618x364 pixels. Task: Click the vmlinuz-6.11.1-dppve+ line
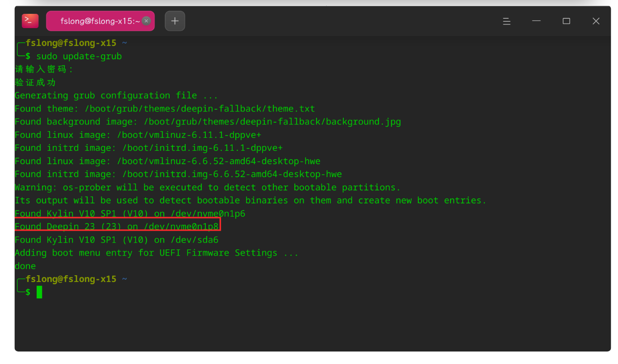(x=138, y=135)
